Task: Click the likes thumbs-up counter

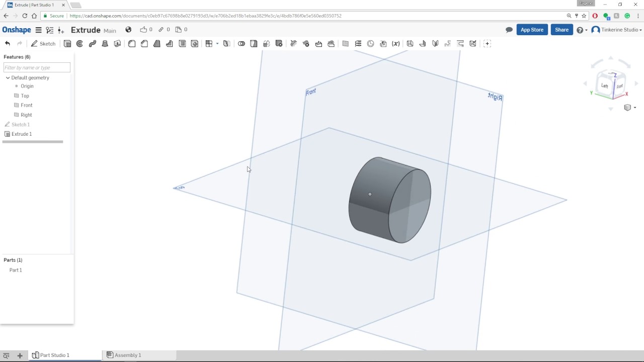Action: [x=146, y=30]
